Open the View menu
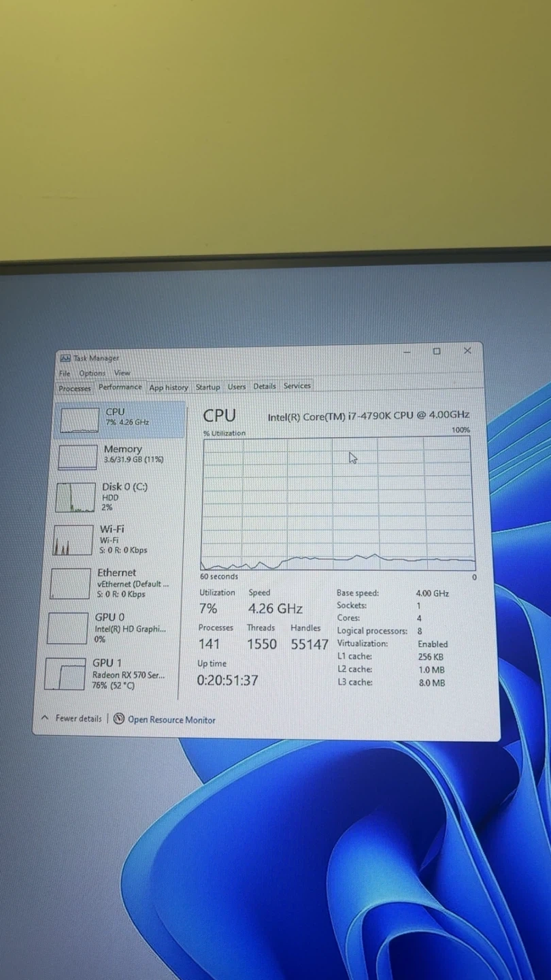This screenshot has width=551, height=980. 122,373
